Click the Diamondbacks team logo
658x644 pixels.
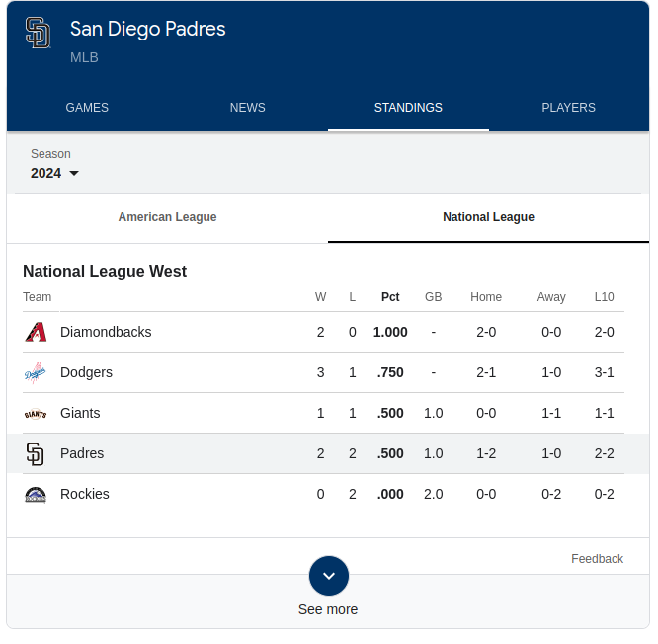coord(36,332)
